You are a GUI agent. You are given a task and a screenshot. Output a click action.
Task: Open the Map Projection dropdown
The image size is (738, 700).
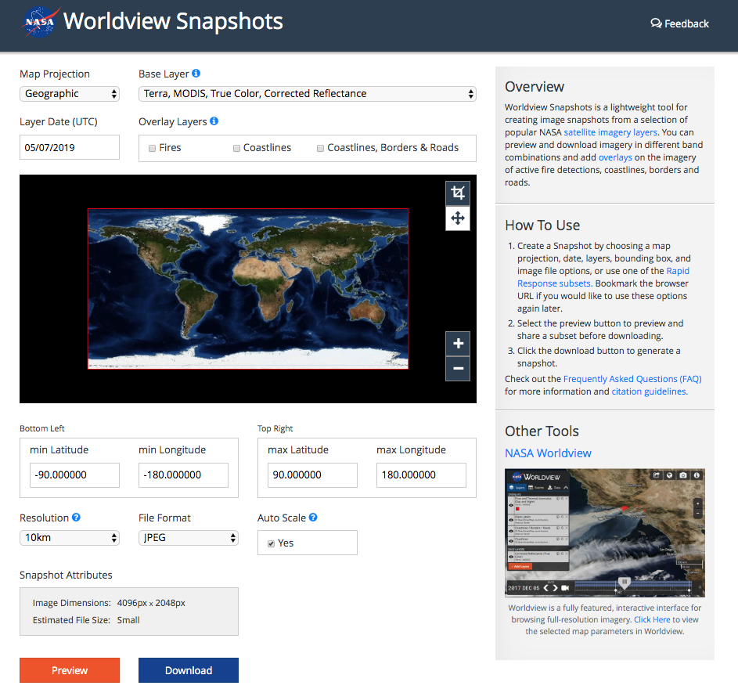(70, 94)
